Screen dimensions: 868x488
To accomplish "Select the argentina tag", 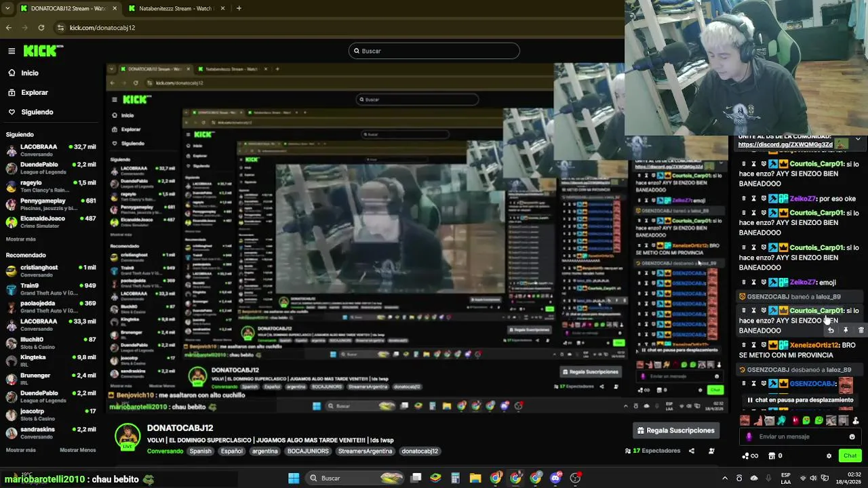I will (x=264, y=451).
